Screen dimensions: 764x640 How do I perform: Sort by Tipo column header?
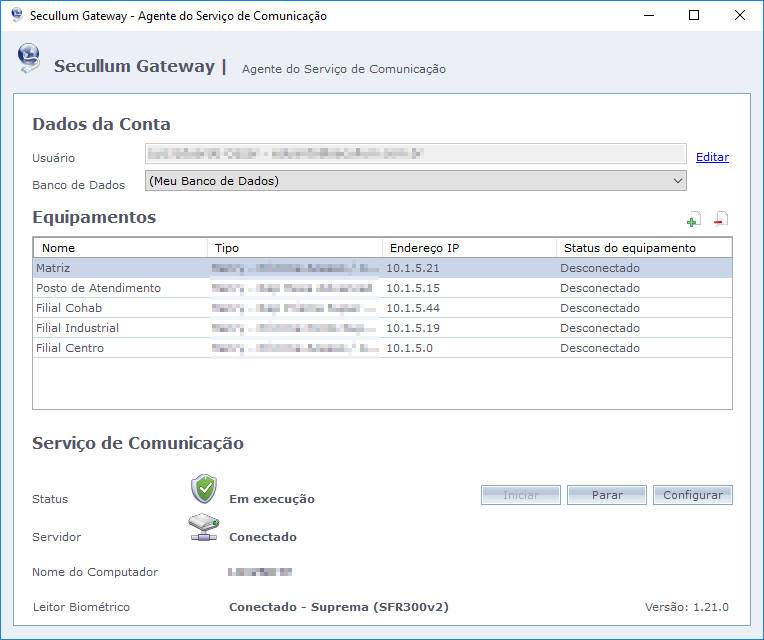[294, 248]
